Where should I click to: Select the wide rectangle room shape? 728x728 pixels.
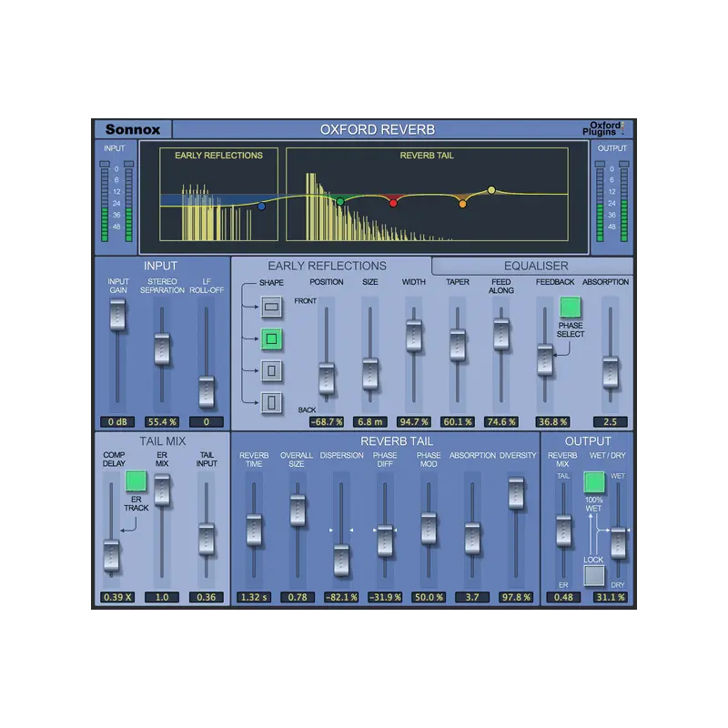(x=271, y=307)
